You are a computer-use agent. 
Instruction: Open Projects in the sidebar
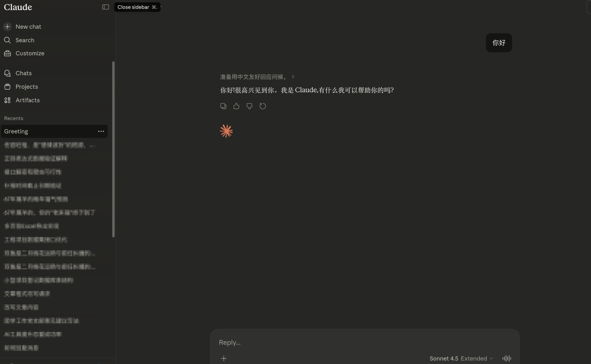point(27,87)
